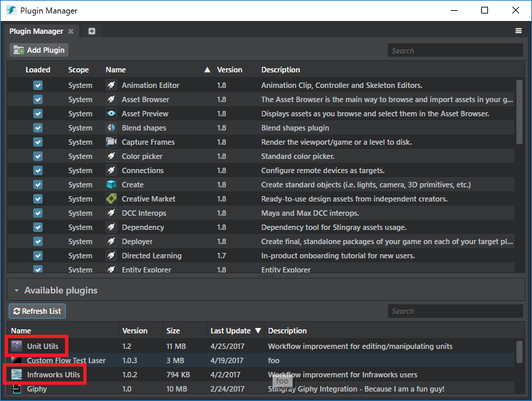
Task: Uncheck Loaded for Asset Preview
Action: coord(38,114)
